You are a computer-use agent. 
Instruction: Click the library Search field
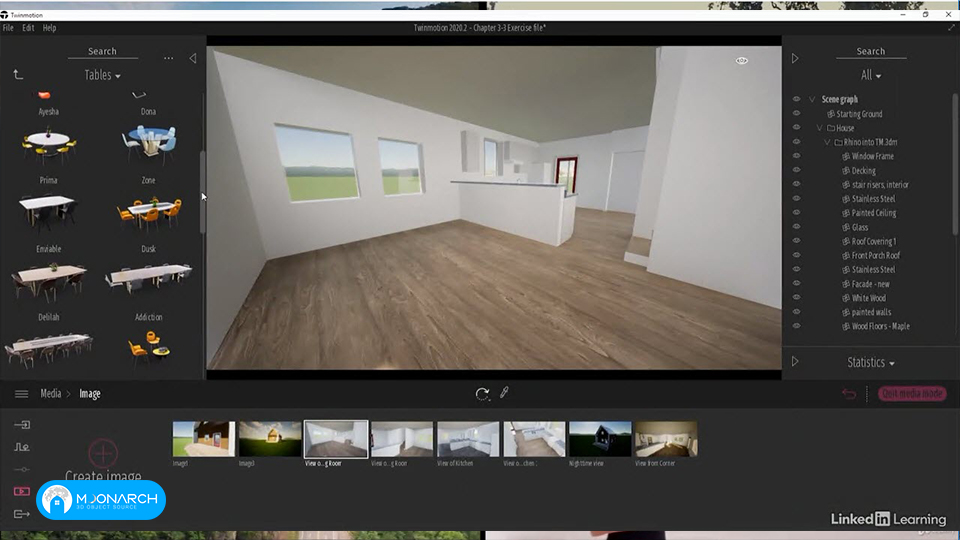pyautogui.click(x=102, y=51)
